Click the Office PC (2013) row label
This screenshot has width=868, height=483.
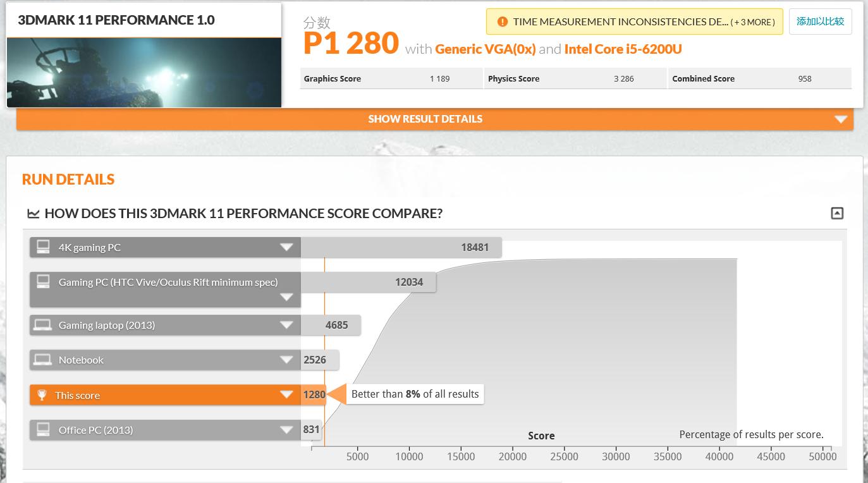coord(96,430)
